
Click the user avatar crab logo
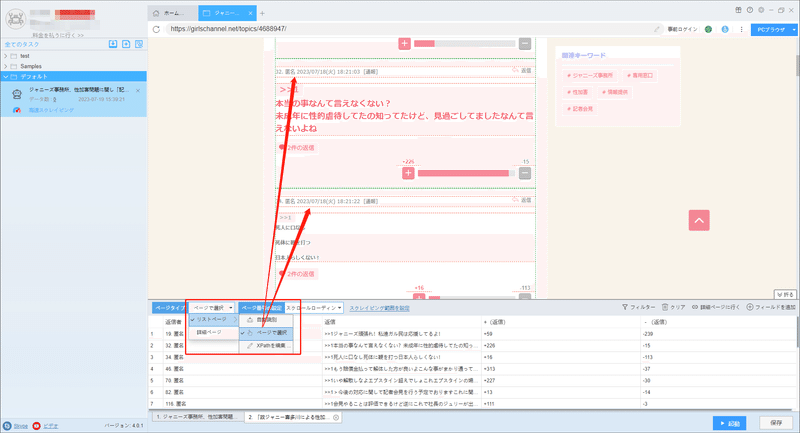click(16, 19)
